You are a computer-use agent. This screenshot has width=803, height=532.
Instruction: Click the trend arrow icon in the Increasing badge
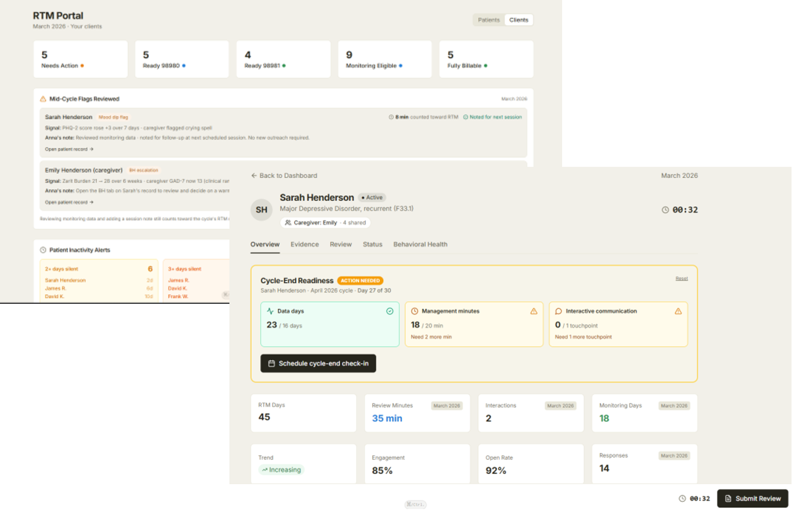tap(265, 470)
